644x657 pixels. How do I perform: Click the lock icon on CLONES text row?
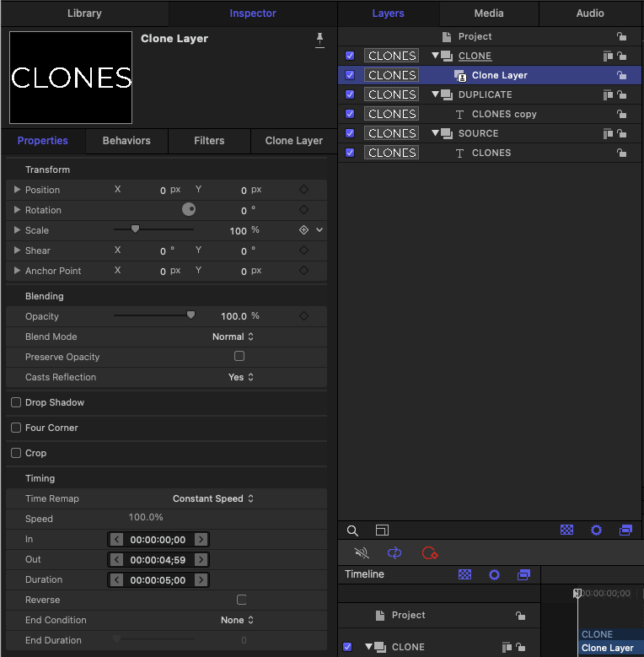tap(621, 153)
